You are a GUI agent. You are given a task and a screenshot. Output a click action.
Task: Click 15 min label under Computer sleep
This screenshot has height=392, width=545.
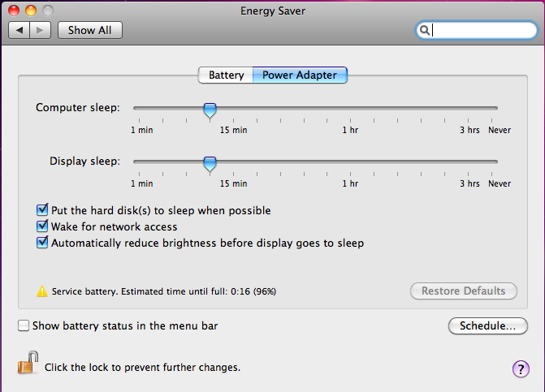[x=233, y=130]
